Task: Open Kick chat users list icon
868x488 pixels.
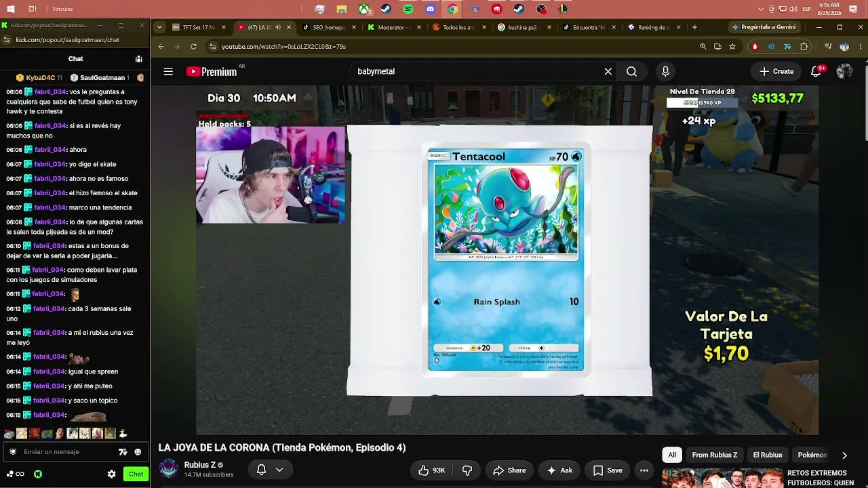Action: (138, 59)
